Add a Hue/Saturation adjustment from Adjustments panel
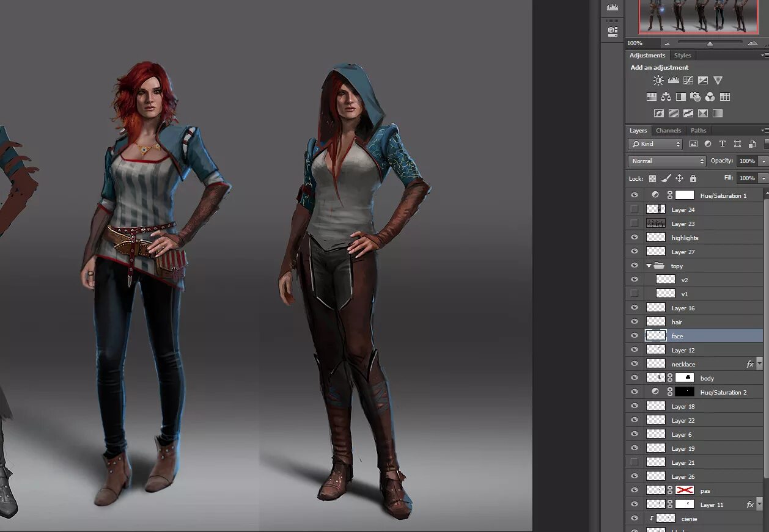769x532 pixels. tap(652, 97)
